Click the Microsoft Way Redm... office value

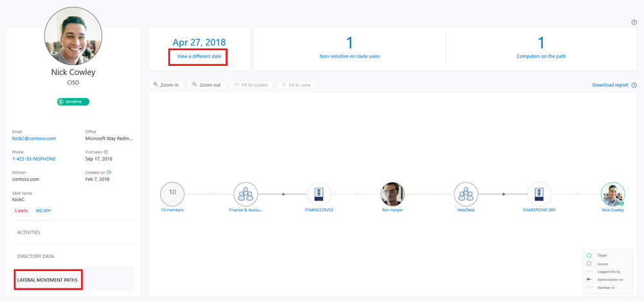[x=109, y=139]
